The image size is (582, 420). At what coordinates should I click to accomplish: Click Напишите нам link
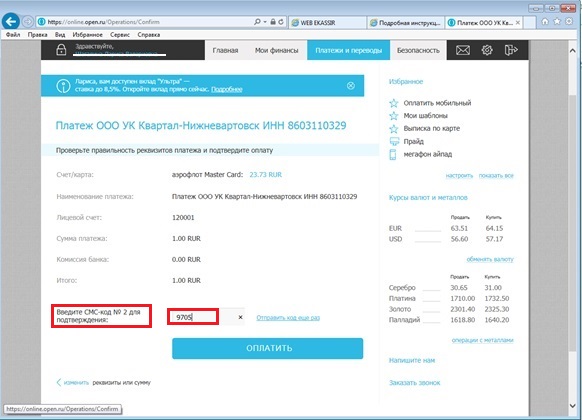click(412, 360)
